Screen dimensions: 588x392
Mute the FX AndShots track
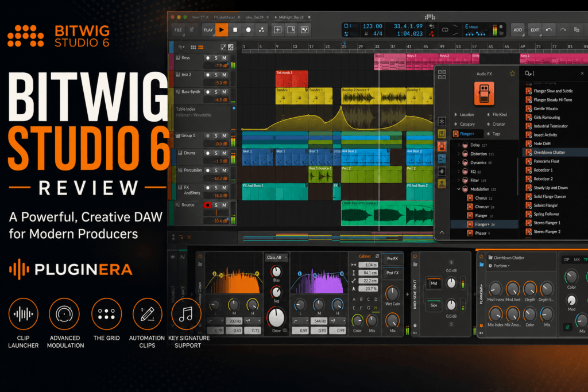(x=225, y=187)
